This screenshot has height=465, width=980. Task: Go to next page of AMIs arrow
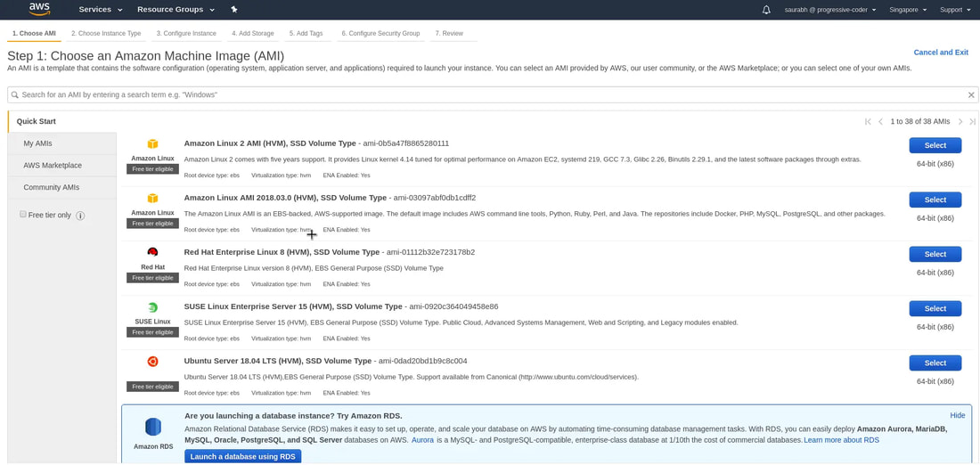click(960, 122)
